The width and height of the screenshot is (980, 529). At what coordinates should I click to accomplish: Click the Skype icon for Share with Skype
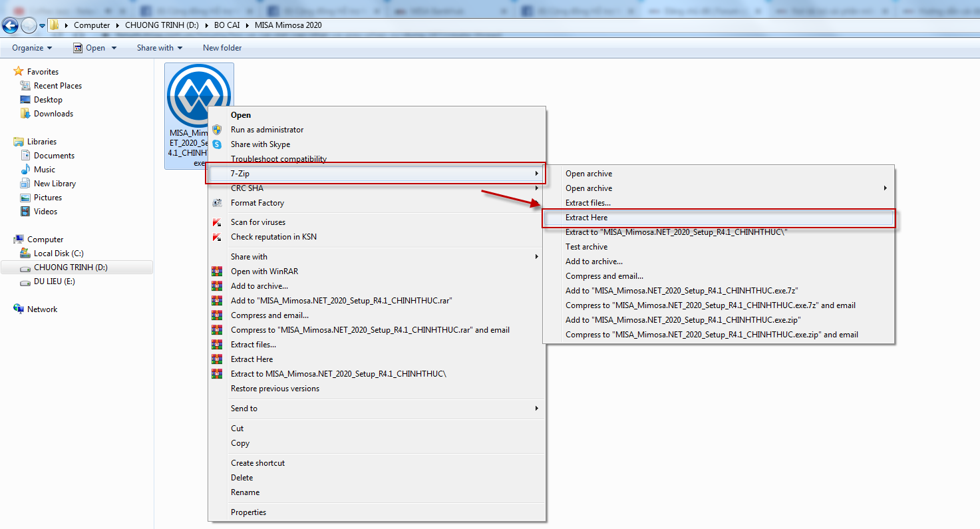[217, 144]
